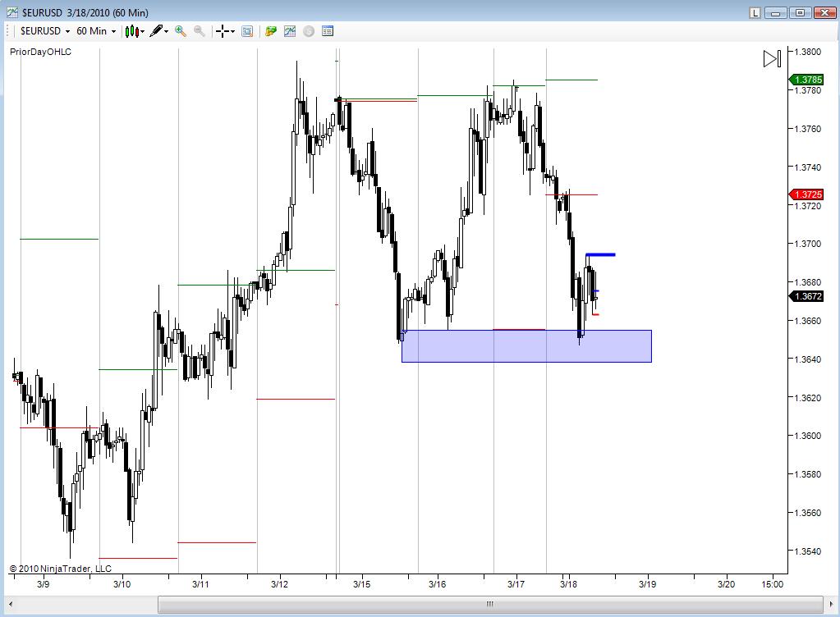The width and height of the screenshot is (840, 617).
Task: Click the L link button in title bar
Action: click(x=755, y=12)
